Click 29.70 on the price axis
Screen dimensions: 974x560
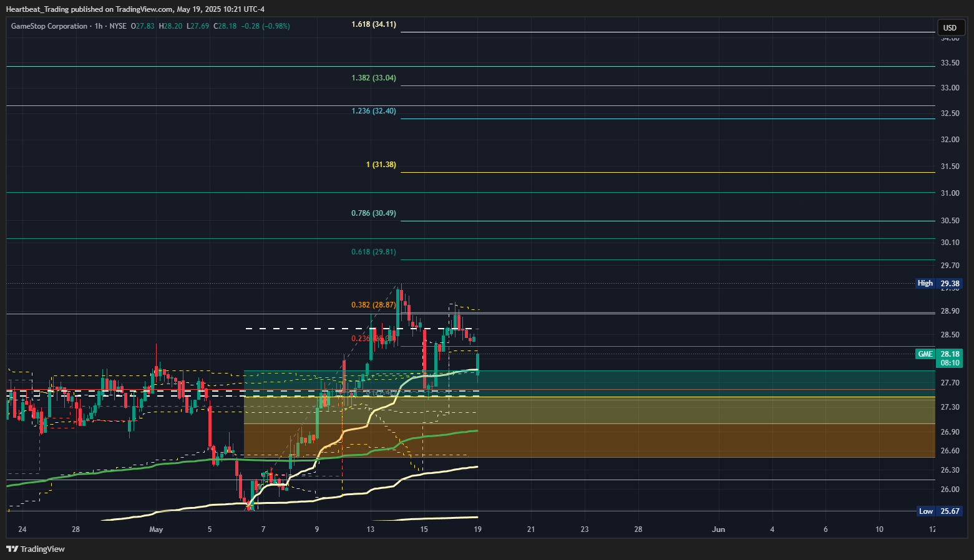950,266
